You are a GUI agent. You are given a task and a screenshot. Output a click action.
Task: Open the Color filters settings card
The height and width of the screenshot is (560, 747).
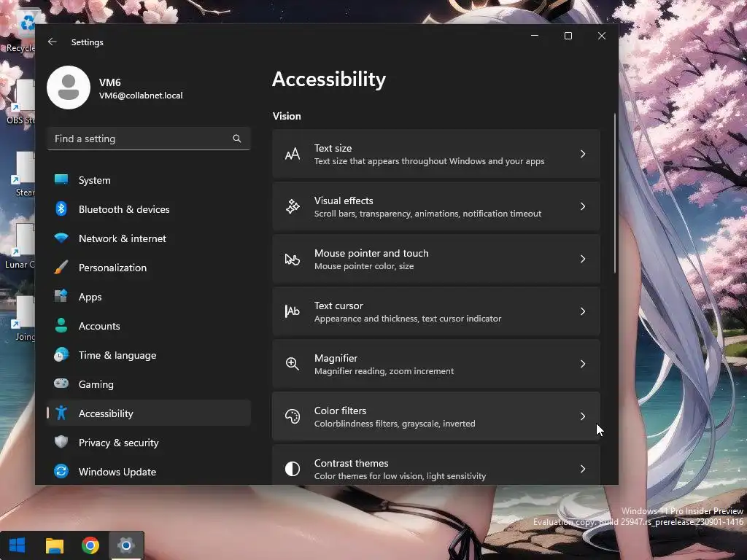pos(436,416)
